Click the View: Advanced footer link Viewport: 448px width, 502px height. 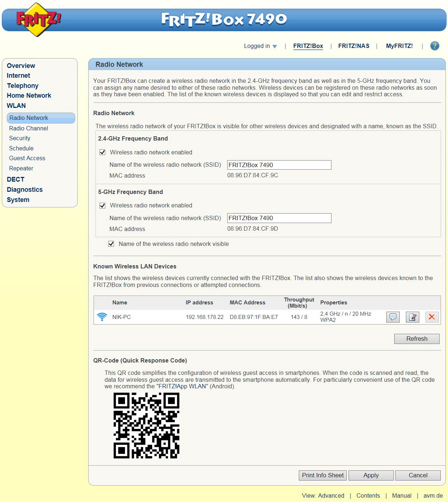[x=323, y=496]
